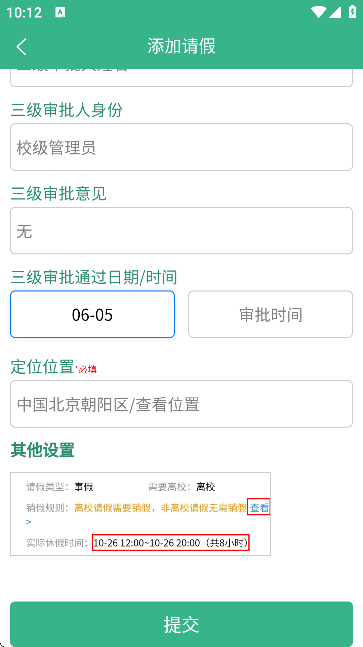Viewport: 363px width, 647px height.
Task: Tap the partially hidden field at top
Action: point(182,78)
